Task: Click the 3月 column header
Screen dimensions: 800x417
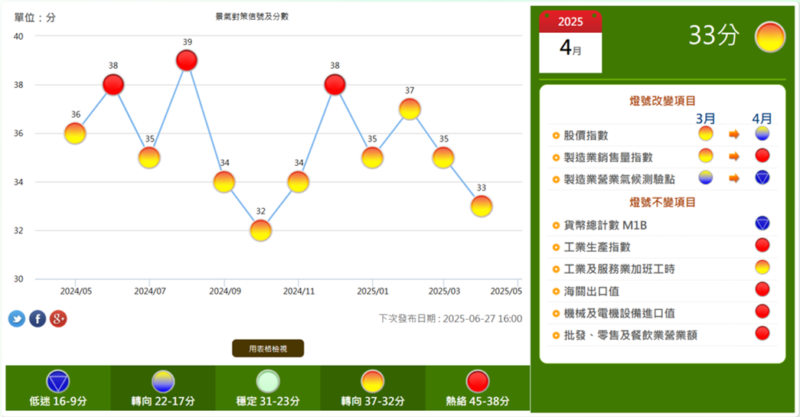Action: click(706, 118)
